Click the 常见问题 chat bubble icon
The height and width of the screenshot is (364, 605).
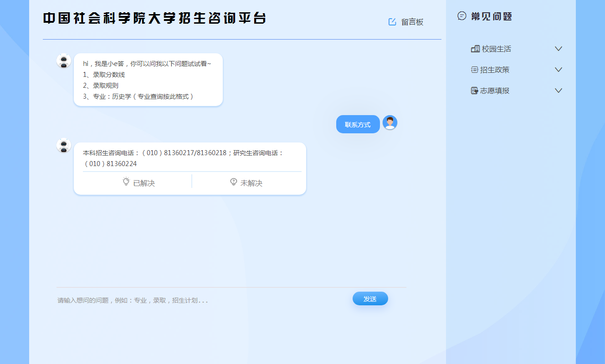click(462, 16)
